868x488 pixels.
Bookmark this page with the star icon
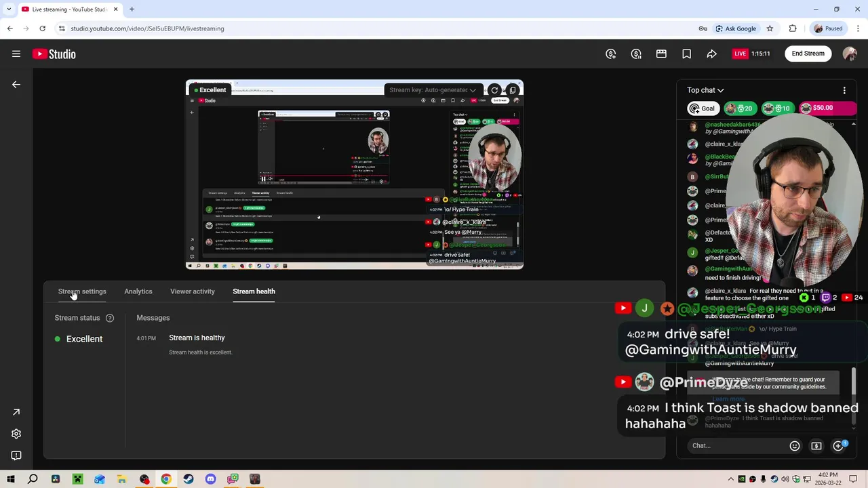[x=770, y=28]
